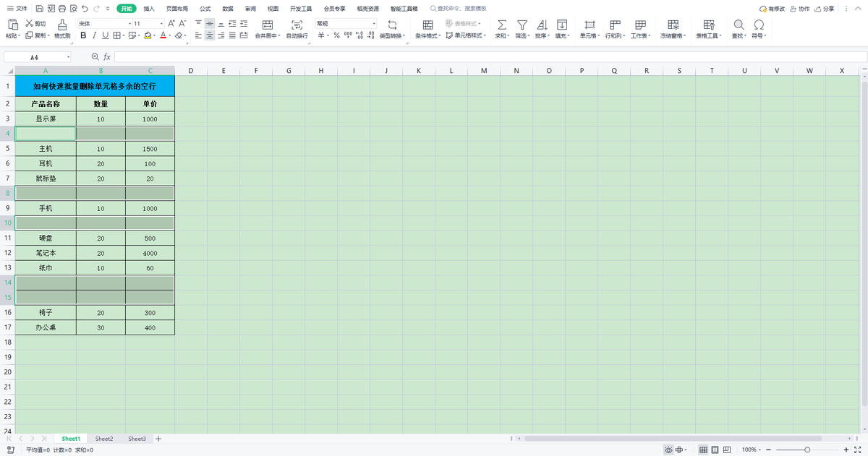This screenshot has width=868, height=456.
Task: Click the 剪切 cut scissors icon
Action: 29,24
